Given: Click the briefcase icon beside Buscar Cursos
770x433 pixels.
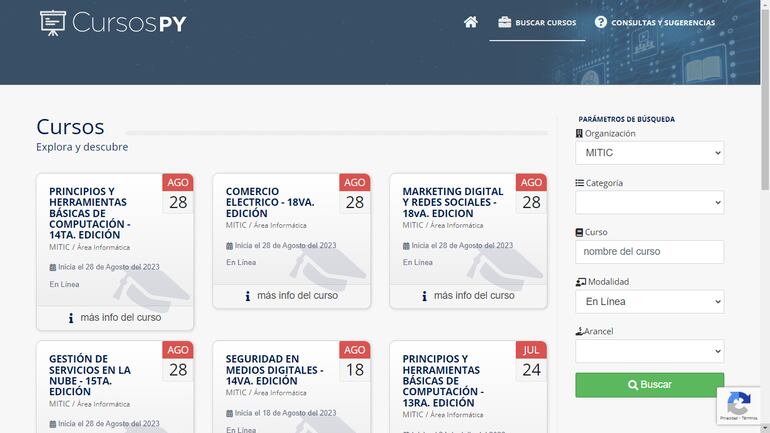Looking at the screenshot, I should 505,22.
